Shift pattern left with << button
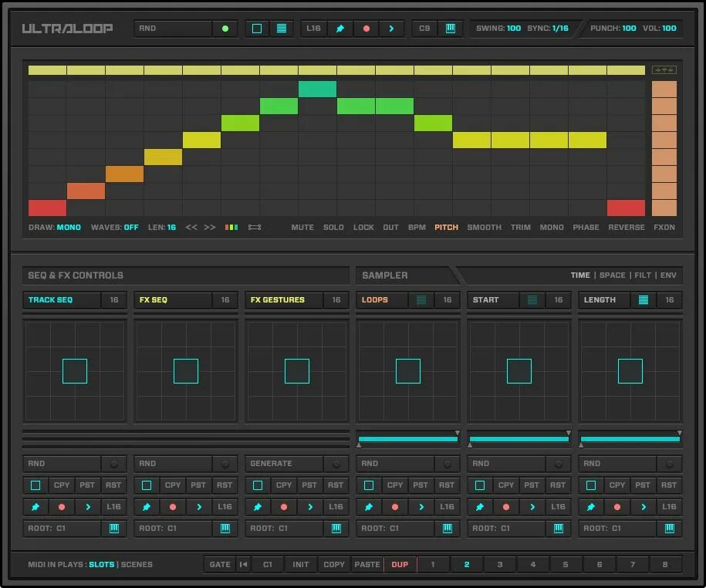This screenshot has width=706, height=588. pos(191,228)
